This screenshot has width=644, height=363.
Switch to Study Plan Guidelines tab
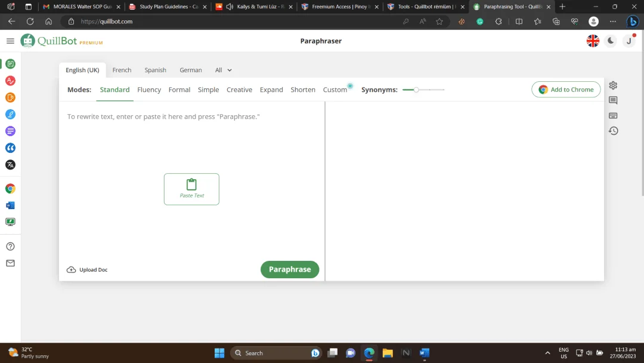point(168,7)
